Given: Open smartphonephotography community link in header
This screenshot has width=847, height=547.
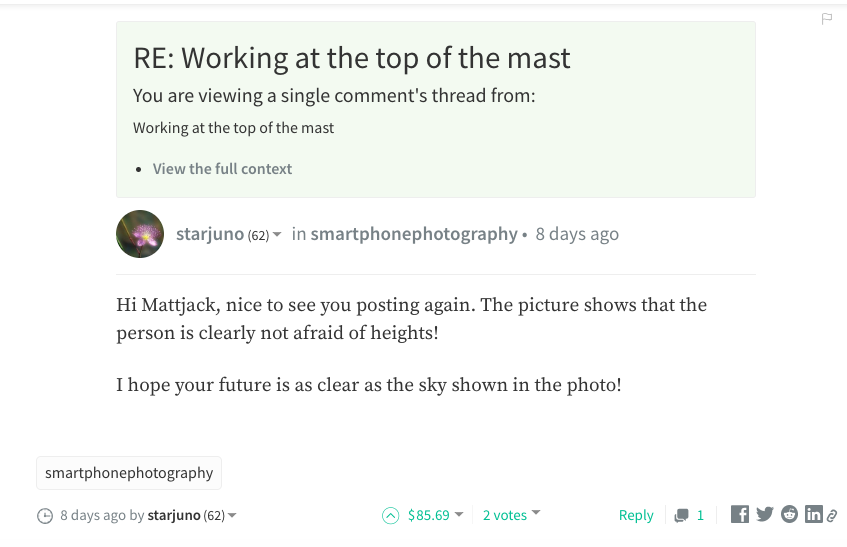Looking at the screenshot, I should pos(414,234).
